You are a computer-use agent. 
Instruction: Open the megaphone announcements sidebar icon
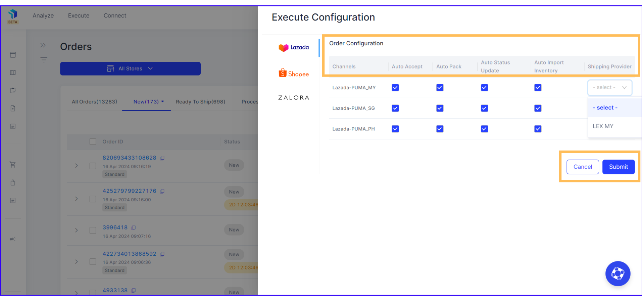[13, 239]
